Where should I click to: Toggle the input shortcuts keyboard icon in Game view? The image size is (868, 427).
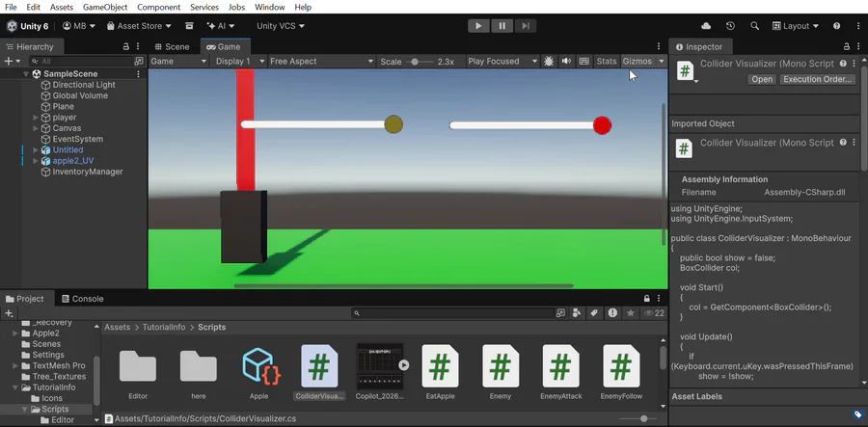(x=583, y=62)
